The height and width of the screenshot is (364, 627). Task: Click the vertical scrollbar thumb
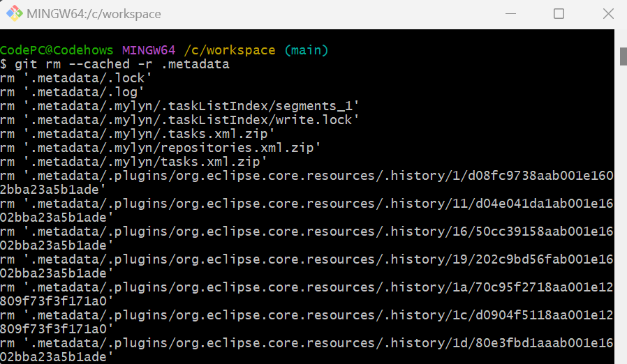point(624,56)
